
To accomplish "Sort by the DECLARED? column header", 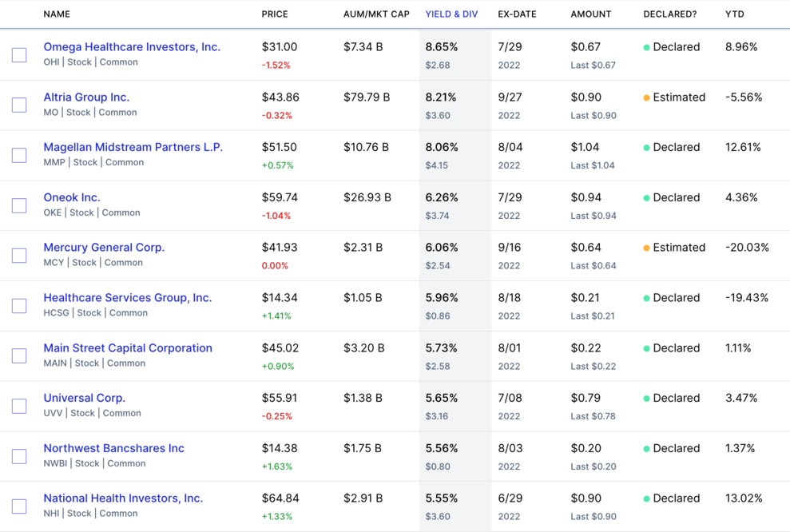I will [x=670, y=14].
